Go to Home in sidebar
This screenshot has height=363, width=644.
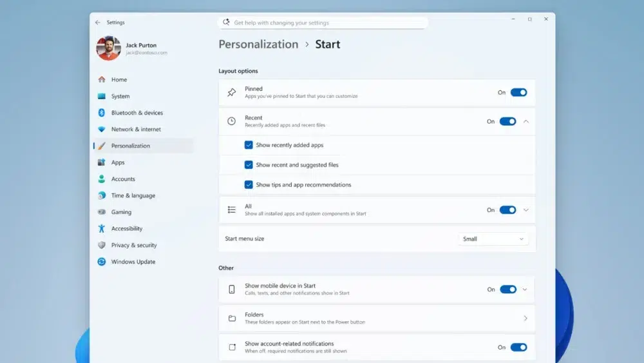(x=144, y=79)
